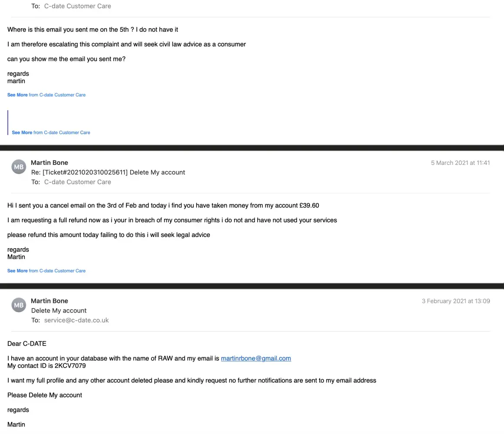
Task: Click the 5 March 2021 at 11:41 timestamp
Action: click(x=460, y=163)
